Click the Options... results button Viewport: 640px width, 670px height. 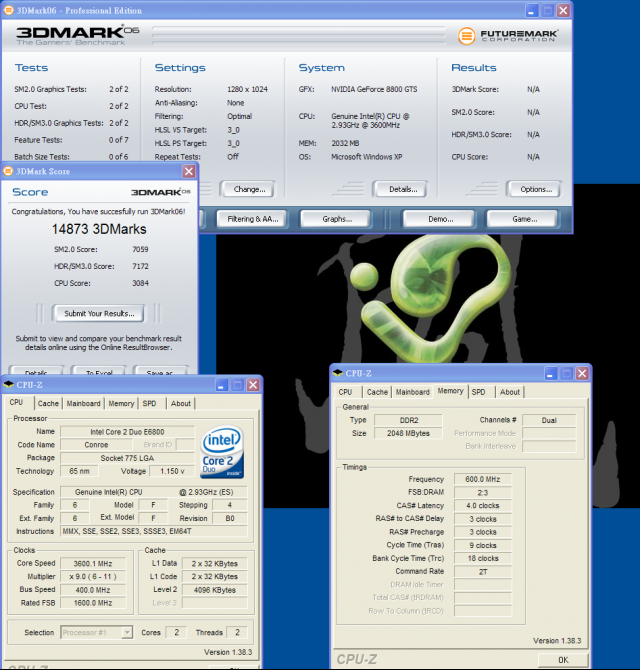coord(534,189)
